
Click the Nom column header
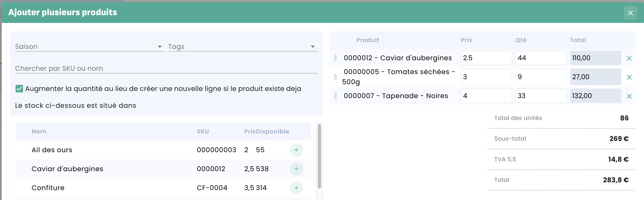click(39, 131)
